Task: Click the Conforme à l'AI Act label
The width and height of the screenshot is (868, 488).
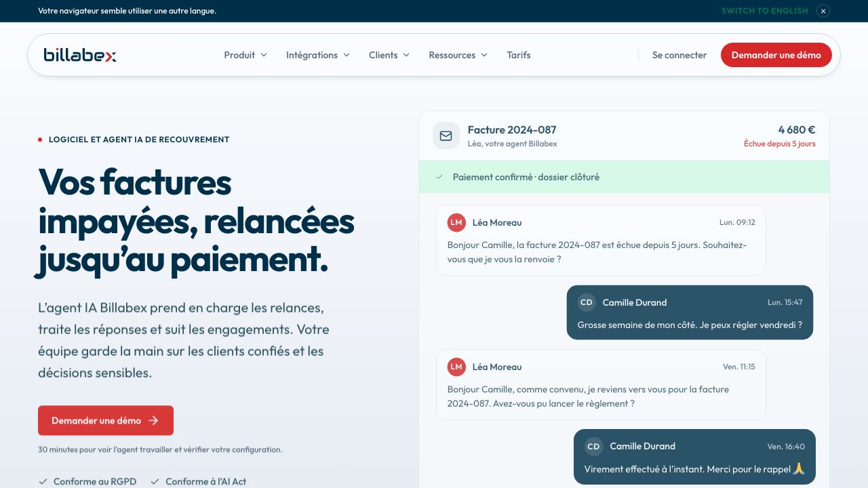Action: point(206,482)
